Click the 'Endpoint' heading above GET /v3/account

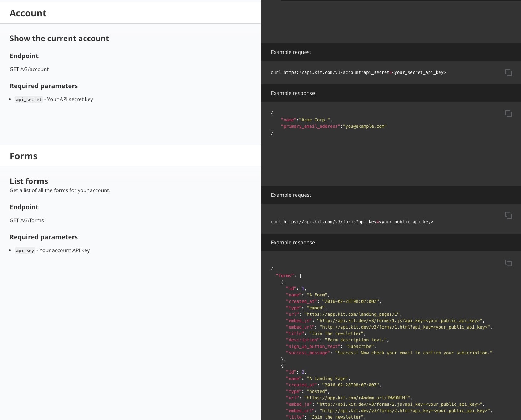tap(24, 56)
